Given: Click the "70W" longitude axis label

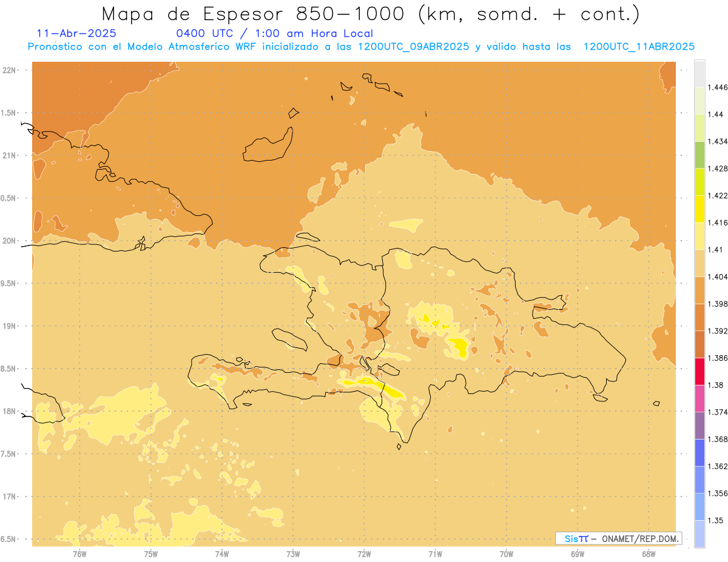Looking at the screenshot, I should 507,554.
